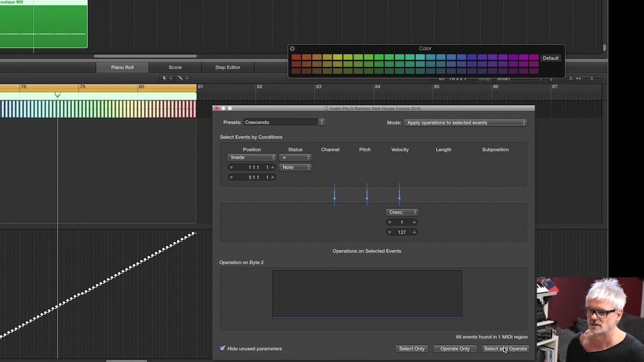Viewport: 644px width, 362px height.
Task: Click bar 79 on the ruler
Action: [83, 86]
